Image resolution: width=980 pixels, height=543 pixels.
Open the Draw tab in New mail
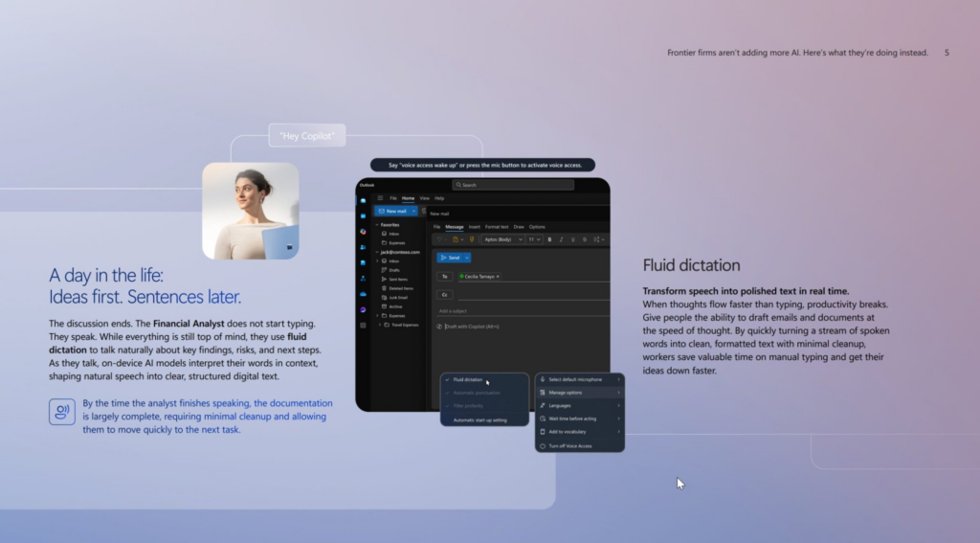tap(519, 227)
